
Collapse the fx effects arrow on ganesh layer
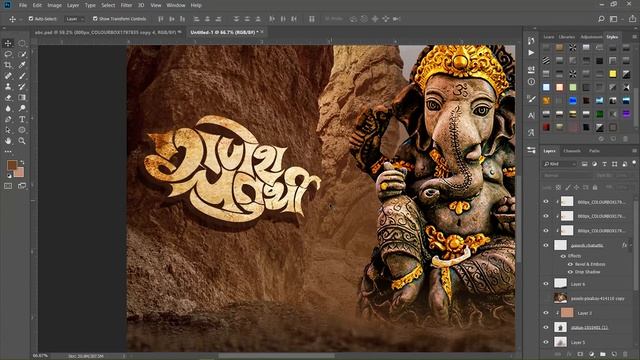631,245
